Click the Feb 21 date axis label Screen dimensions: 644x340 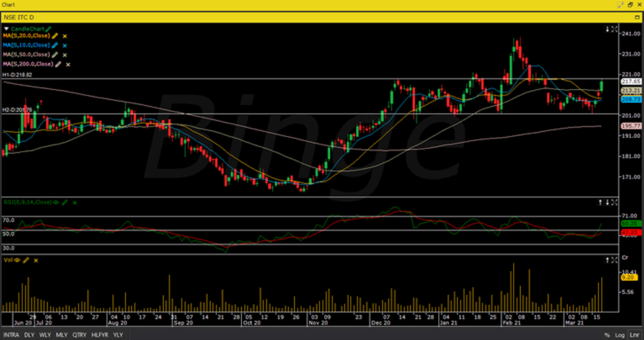tap(512, 323)
